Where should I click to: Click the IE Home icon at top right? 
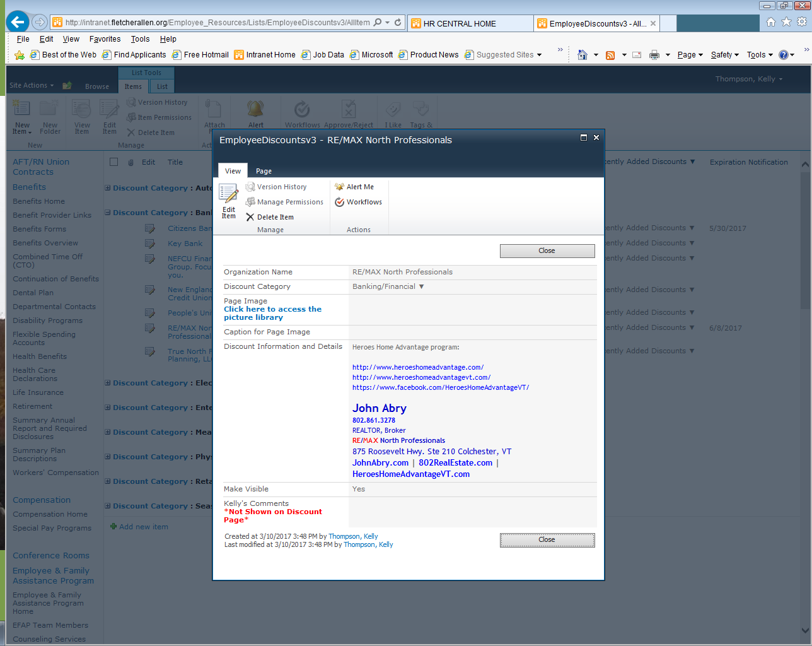pyautogui.click(x=770, y=21)
